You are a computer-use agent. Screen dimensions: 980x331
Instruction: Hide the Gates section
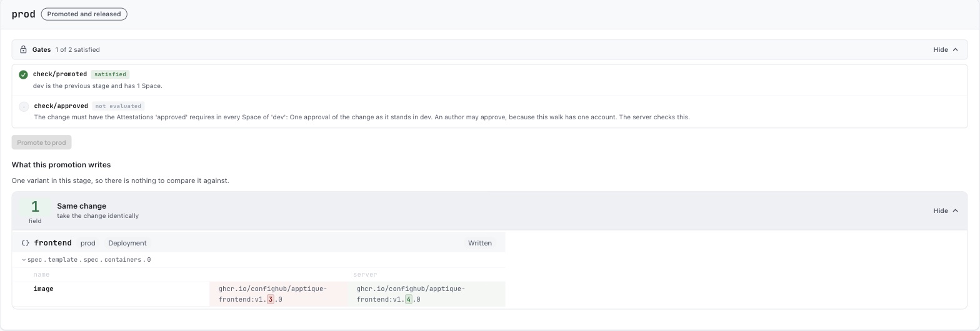click(x=946, y=50)
